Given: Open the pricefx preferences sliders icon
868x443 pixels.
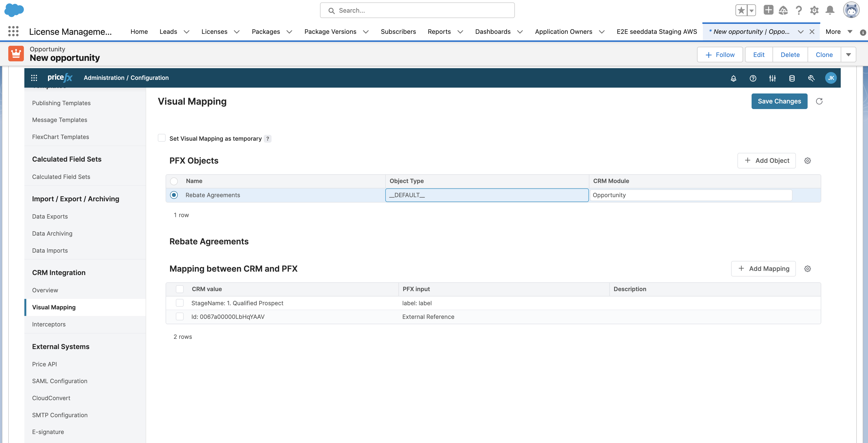Looking at the screenshot, I should [x=773, y=78].
